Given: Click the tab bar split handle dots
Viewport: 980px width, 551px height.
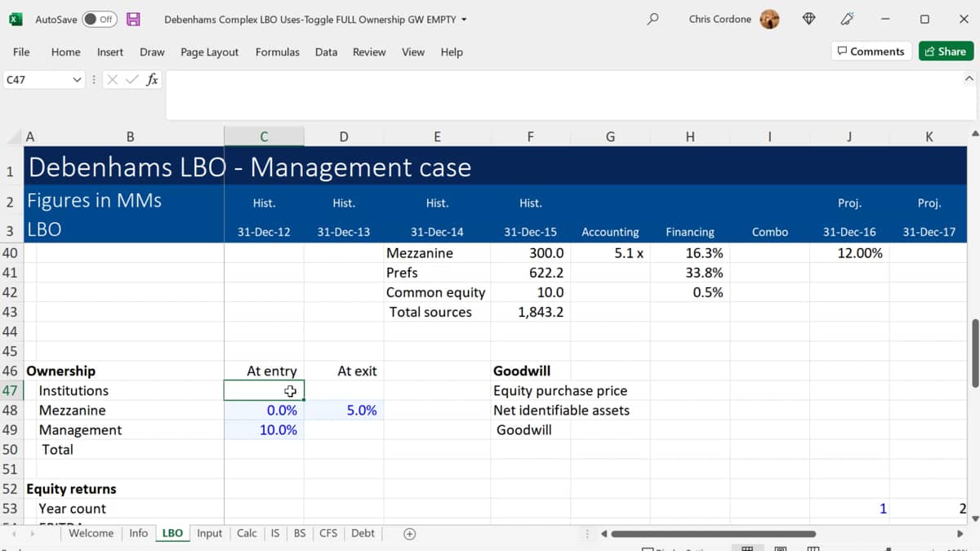Looking at the screenshot, I should tap(587, 534).
